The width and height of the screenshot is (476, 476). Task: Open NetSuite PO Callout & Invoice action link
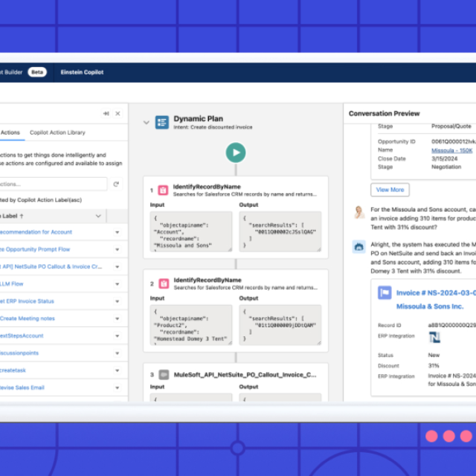point(51,266)
